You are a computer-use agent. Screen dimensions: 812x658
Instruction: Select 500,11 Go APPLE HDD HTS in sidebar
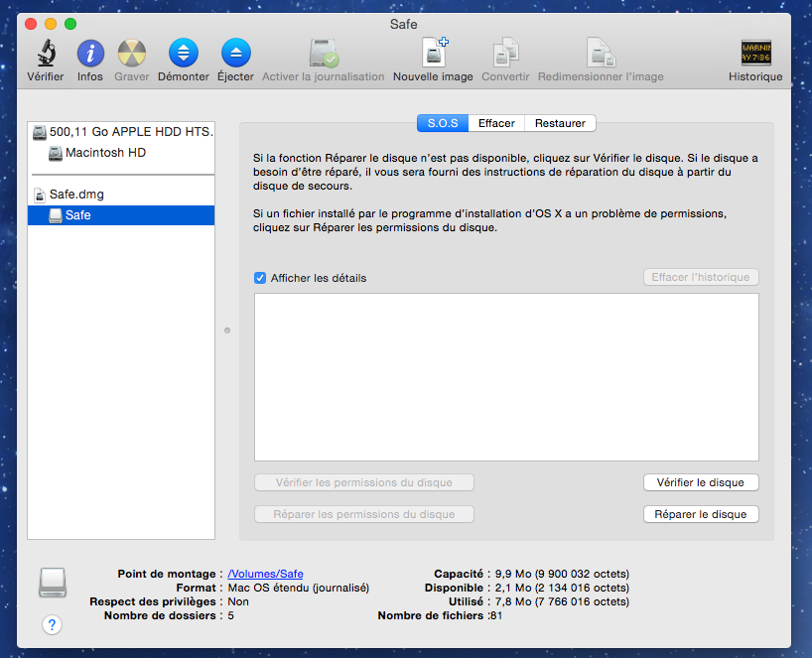coord(121,132)
